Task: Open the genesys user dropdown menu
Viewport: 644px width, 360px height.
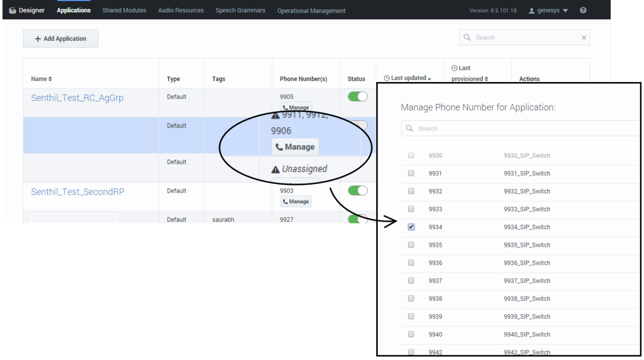Action: (x=548, y=10)
